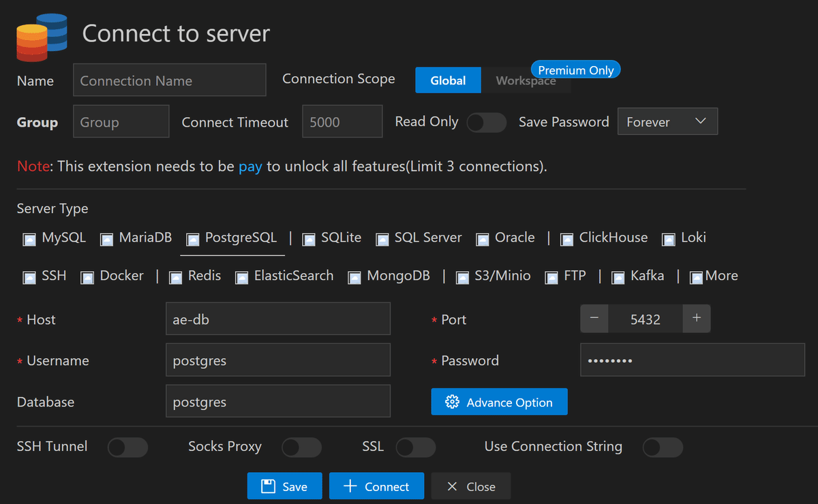
Task: Turn on the SSH Tunnel toggle
Action: (127, 447)
